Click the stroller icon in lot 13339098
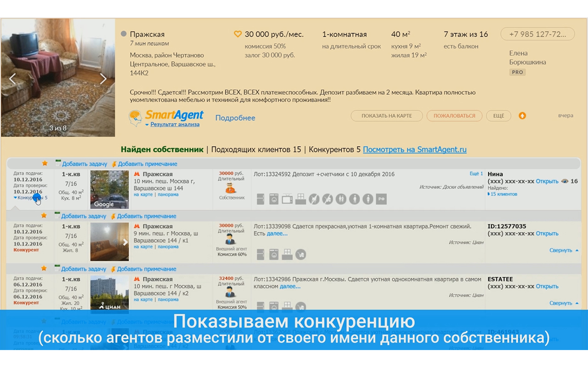The height and width of the screenshot is (368, 588). tap(300, 254)
